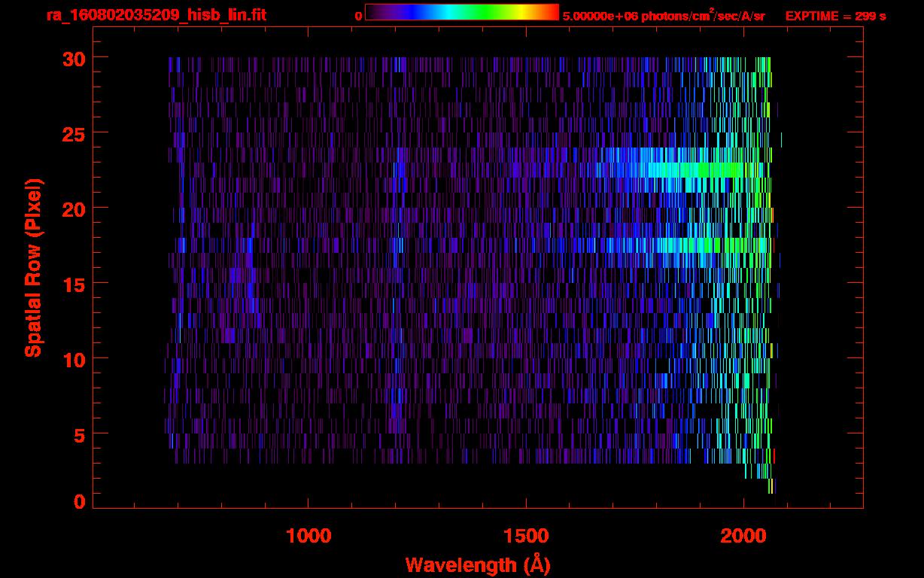Click the y-axis tick label 0
The image size is (924, 578).
[79, 502]
